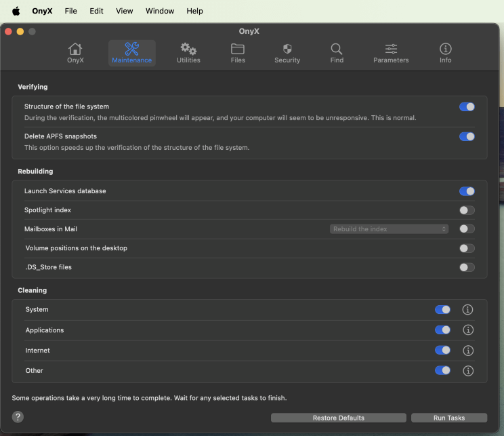The height and width of the screenshot is (436, 504).
Task: Click the Cleaning section heading
Action: 32,290
